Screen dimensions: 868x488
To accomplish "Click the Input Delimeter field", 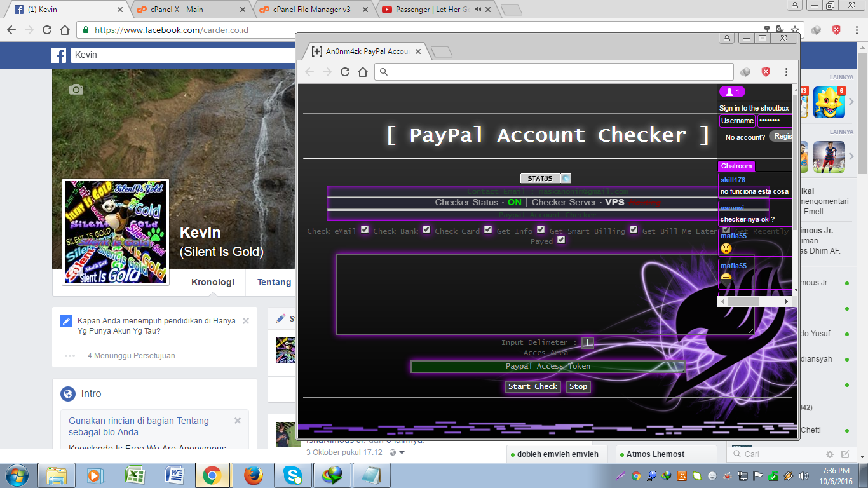I will coord(588,342).
